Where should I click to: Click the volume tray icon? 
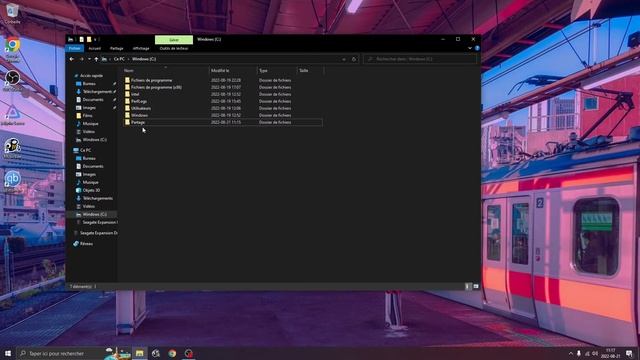(x=595, y=353)
